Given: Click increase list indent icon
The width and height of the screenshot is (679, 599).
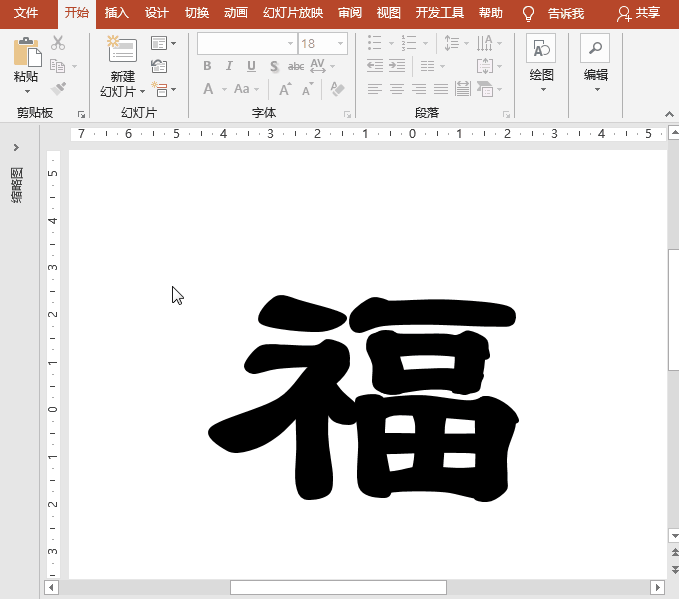Looking at the screenshot, I should [x=397, y=66].
